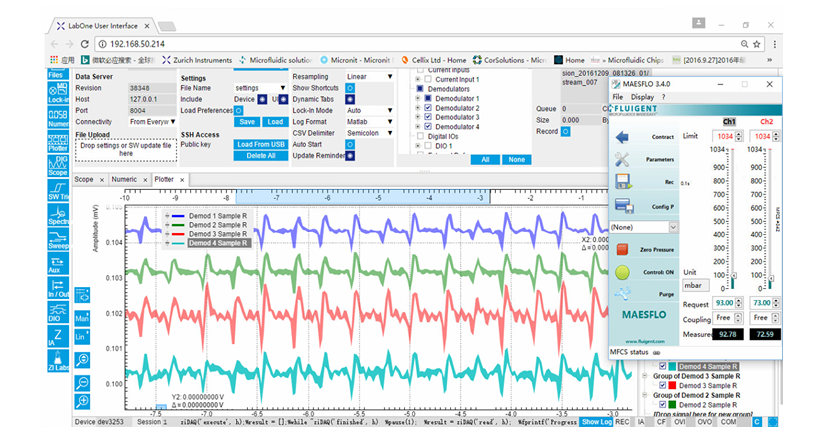Image resolution: width=816 pixels, height=438 pixels.
Task: Toggle the Auto Start setting
Action: pyautogui.click(x=350, y=144)
